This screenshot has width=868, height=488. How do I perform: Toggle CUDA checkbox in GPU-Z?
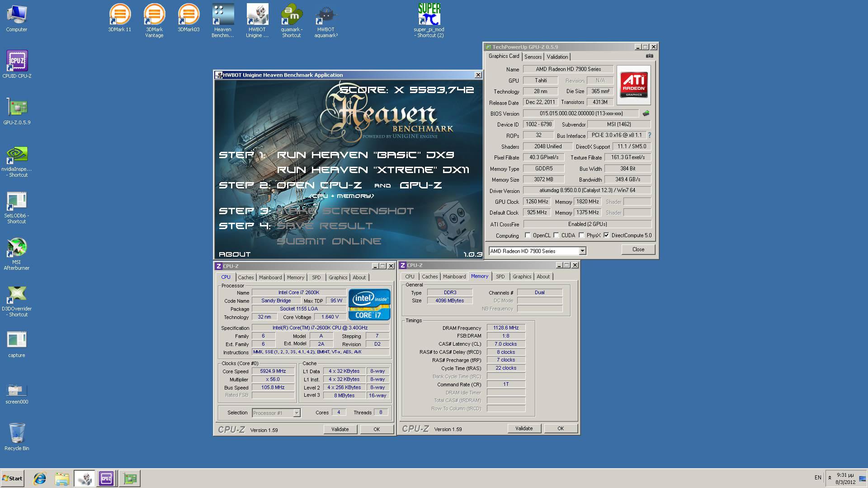click(x=556, y=235)
